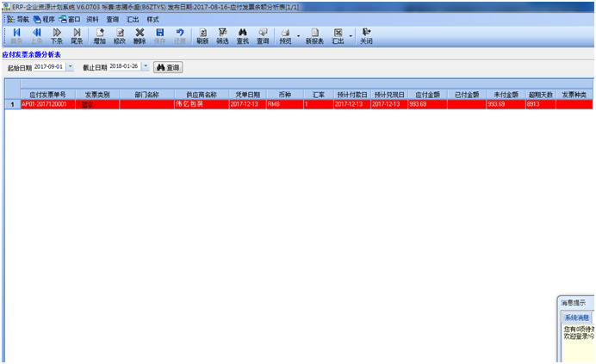Viewport: 596px width, 364px height.
Task: Click the 新报表 (New Report) icon
Action: (314, 35)
